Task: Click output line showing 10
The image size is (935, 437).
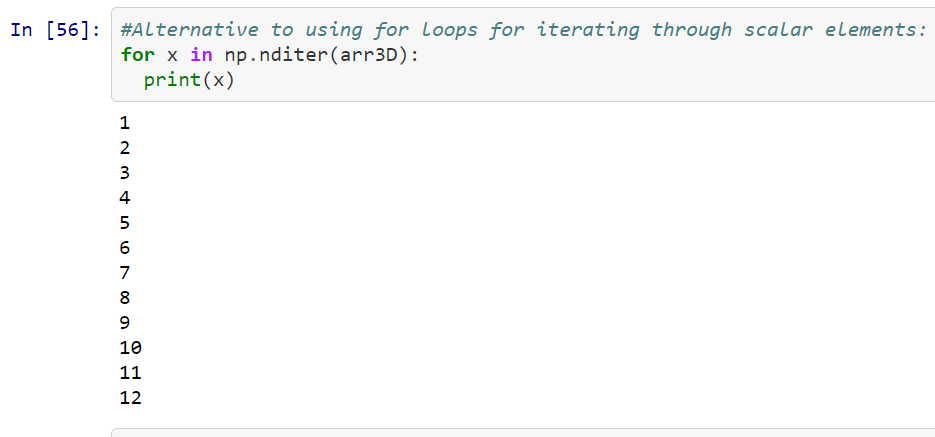Action: pos(131,348)
